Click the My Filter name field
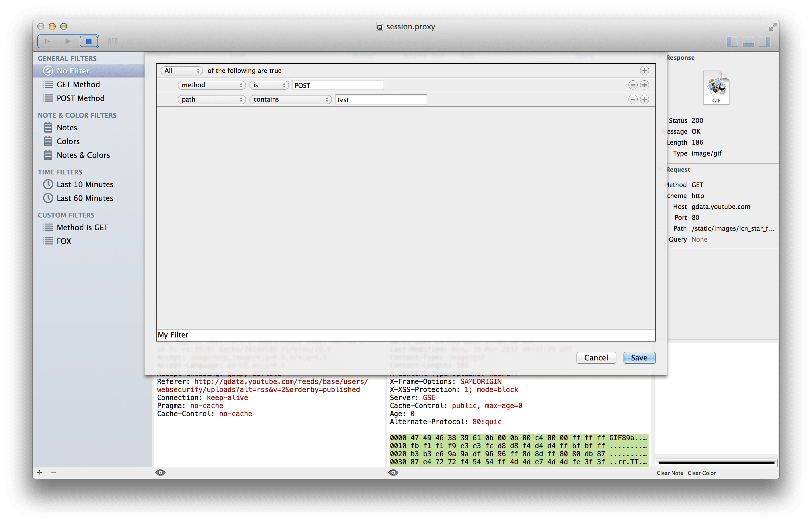Image resolution: width=812 pixels, height=524 pixels. click(x=406, y=335)
